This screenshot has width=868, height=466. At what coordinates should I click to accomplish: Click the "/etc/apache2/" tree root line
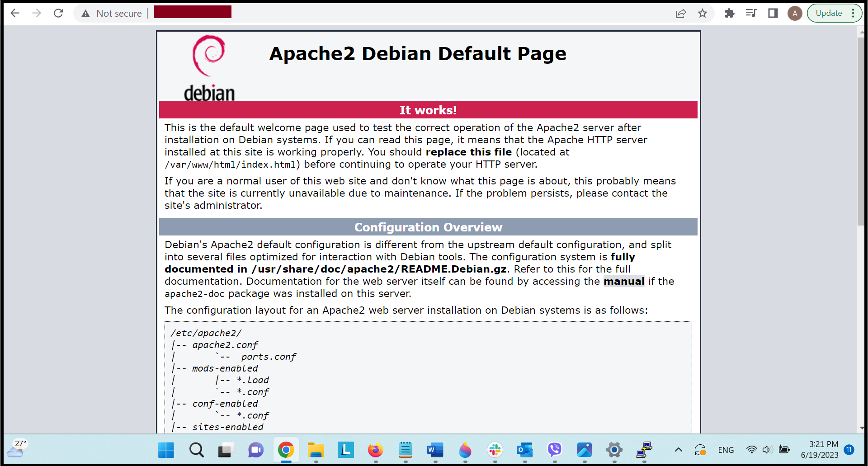coord(206,333)
